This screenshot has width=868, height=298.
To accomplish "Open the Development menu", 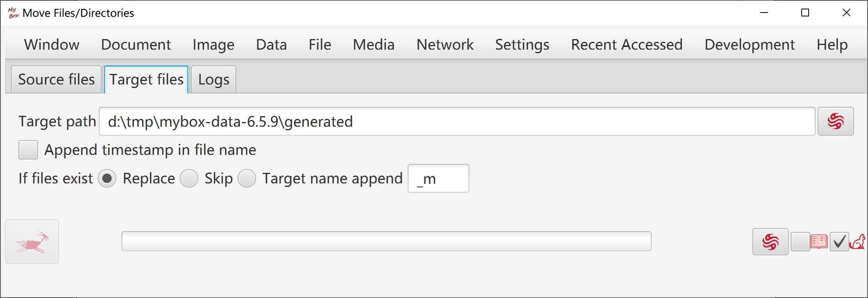I will coord(750,45).
